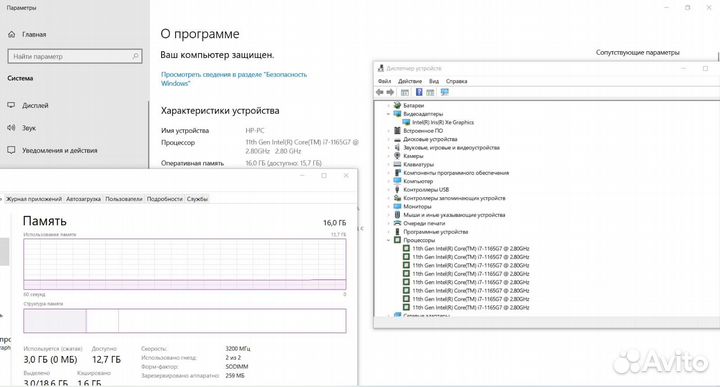Viewport: 720px width, 387px height.
Task: Expand the Дисковые устройства node arrow
Action: [x=388, y=139]
